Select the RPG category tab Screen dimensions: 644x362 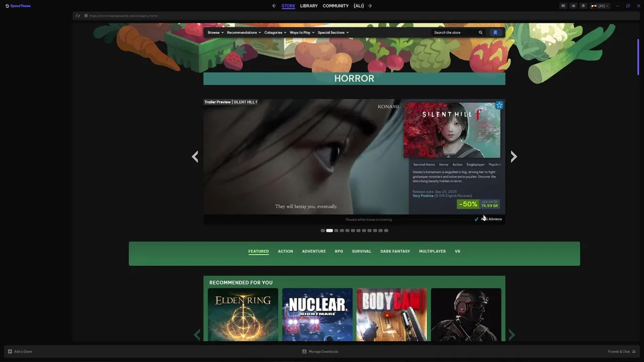(x=339, y=251)
